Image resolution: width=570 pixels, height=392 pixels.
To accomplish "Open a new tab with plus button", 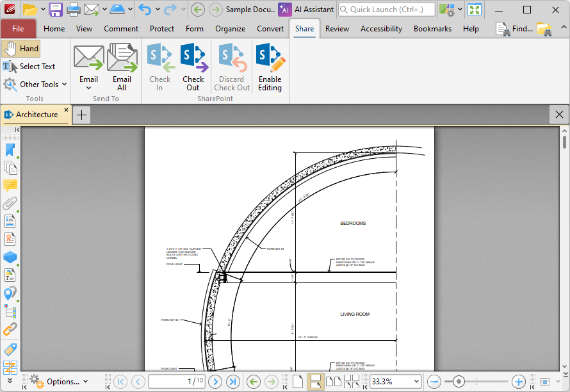I will coord(82,115).
